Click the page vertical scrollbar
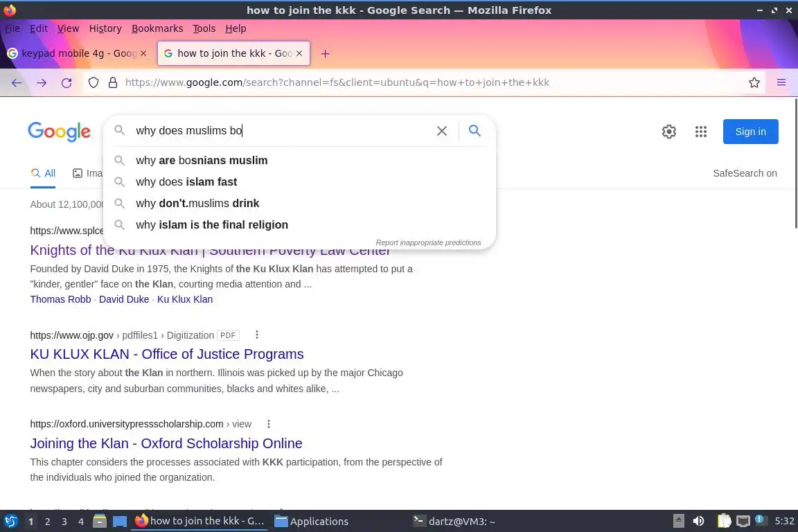 (x=795, y=164)
